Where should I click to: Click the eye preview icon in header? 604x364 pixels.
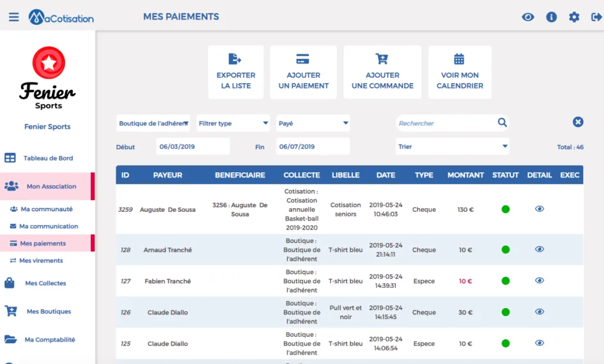pyautogui.click(x=528, y=17)
